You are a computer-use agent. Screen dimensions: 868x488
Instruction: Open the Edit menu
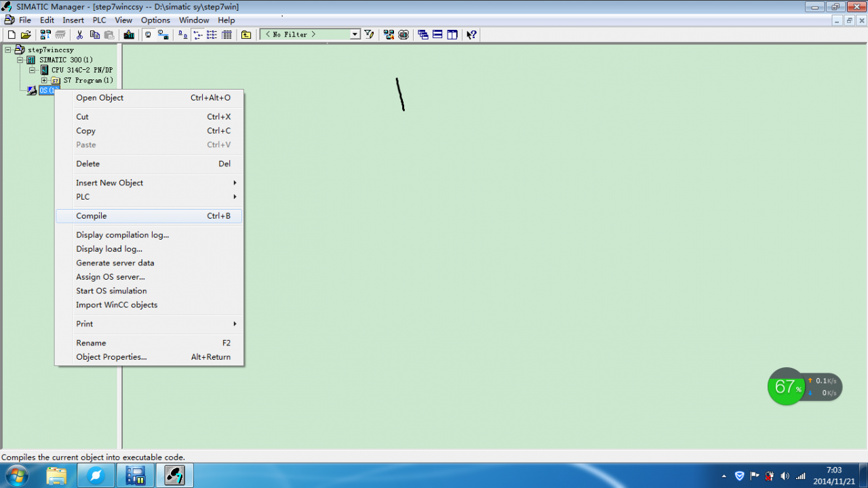pos(47,20)
